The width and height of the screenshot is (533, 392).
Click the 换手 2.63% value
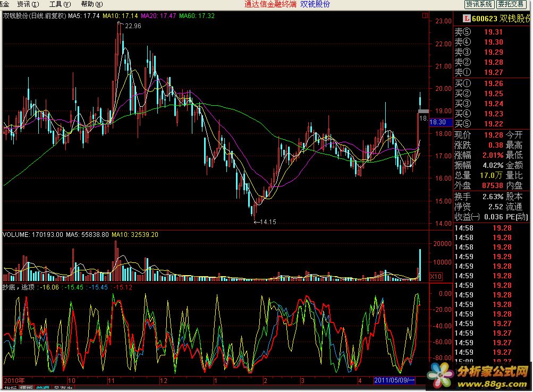click(x=493, y=197)
